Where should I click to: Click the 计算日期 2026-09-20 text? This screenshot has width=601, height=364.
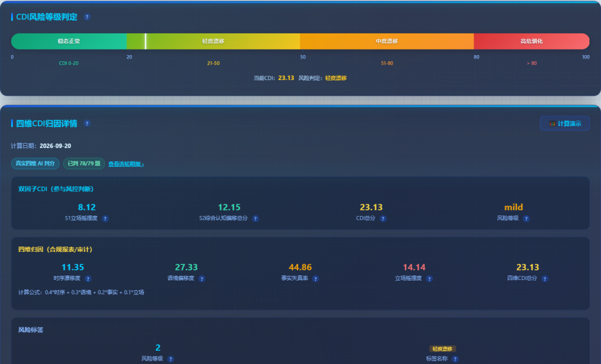tap(41, 146)
